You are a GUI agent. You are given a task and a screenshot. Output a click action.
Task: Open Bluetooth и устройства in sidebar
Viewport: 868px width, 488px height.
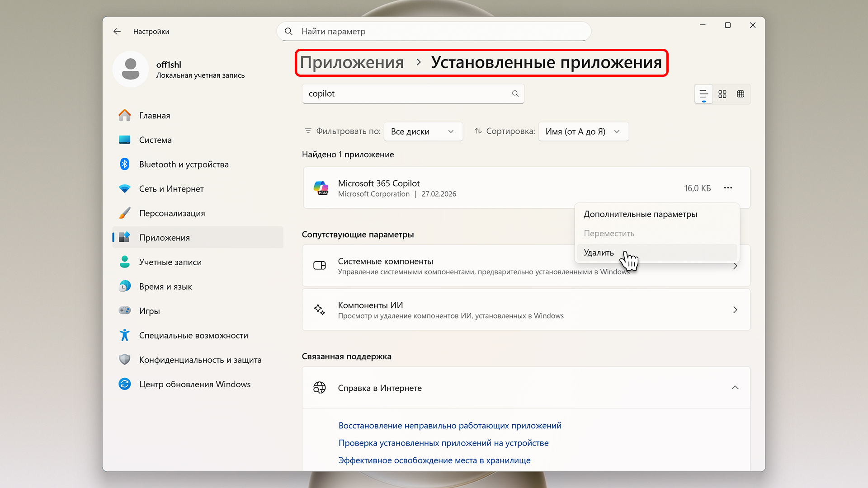tap(184, 164)
